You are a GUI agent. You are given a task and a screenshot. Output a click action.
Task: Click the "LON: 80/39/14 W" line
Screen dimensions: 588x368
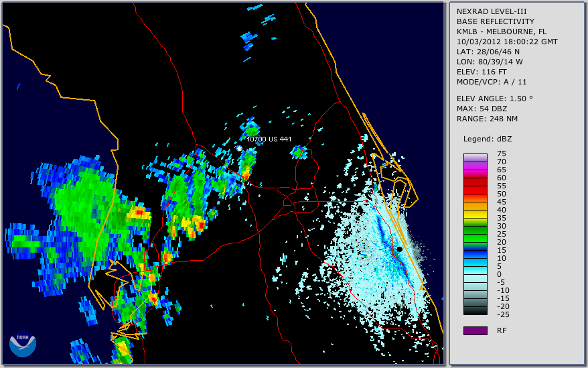[x=490, y=62]
